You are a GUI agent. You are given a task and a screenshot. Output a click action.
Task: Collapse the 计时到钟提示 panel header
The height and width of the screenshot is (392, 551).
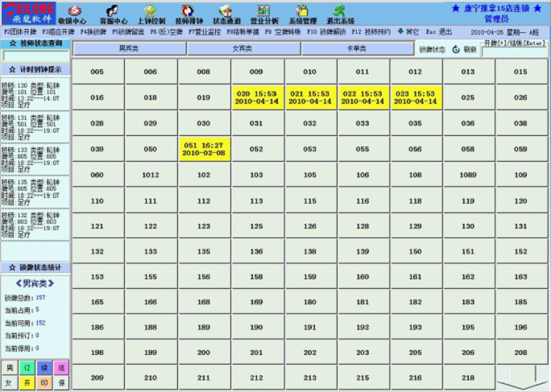pos(35,69)
